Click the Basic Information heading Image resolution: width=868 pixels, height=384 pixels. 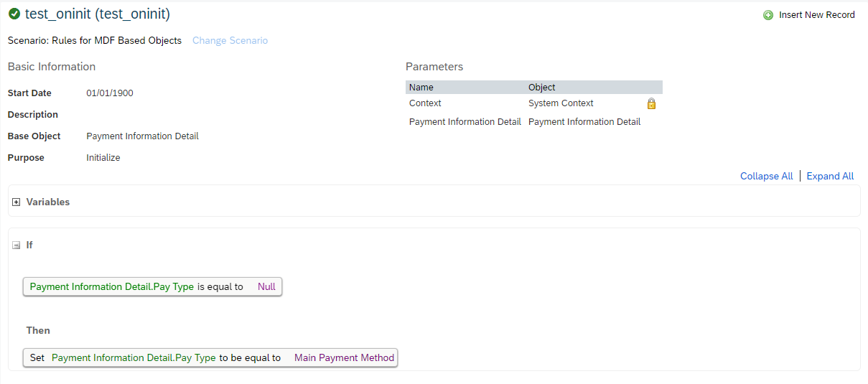point(52,67)
